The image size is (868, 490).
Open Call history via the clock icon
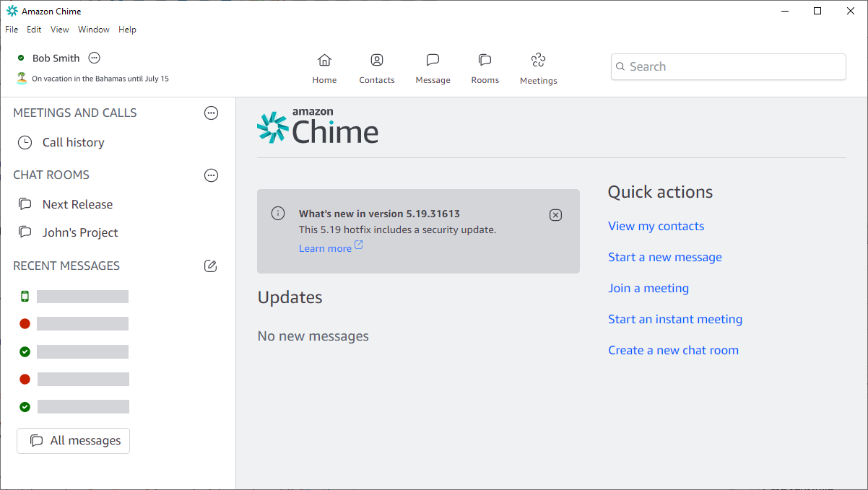[x=25, y=142]
